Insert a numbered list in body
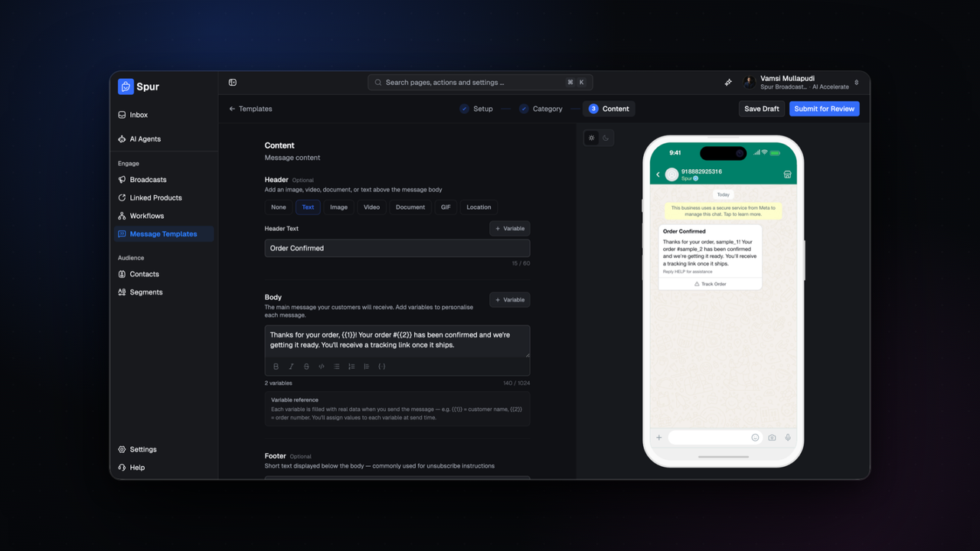980x551 pixels. (351, 367)
